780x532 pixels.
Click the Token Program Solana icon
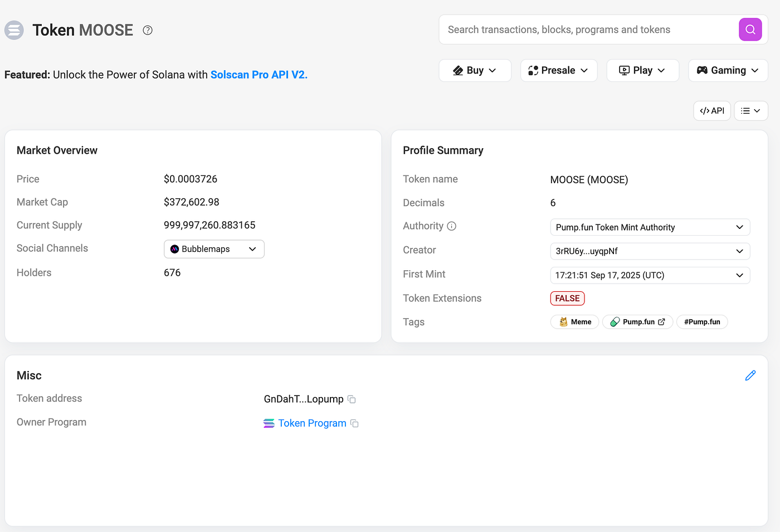pyautogui.click(x=269, y=423)
